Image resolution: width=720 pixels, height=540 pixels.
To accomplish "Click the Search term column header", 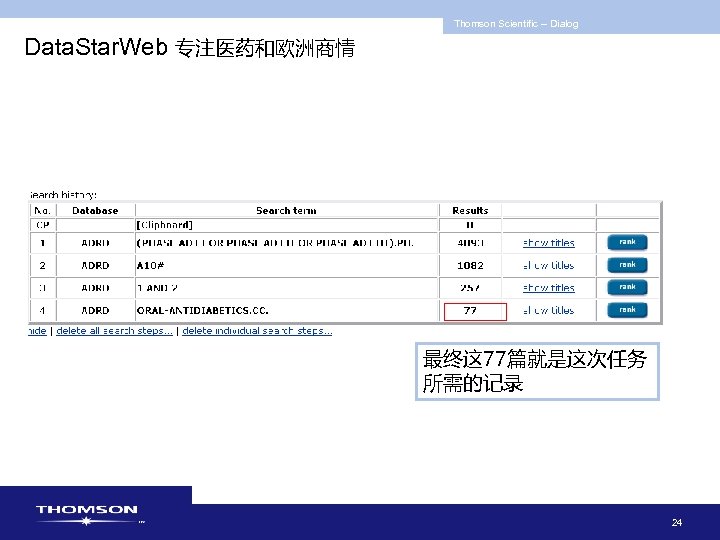I will [x=287, y=211].
